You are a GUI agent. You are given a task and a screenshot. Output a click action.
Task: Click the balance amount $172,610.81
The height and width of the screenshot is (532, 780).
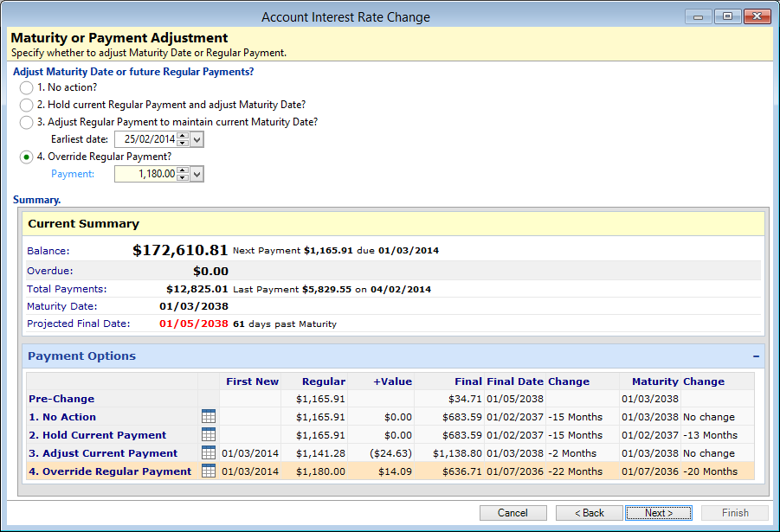(180, 250)
